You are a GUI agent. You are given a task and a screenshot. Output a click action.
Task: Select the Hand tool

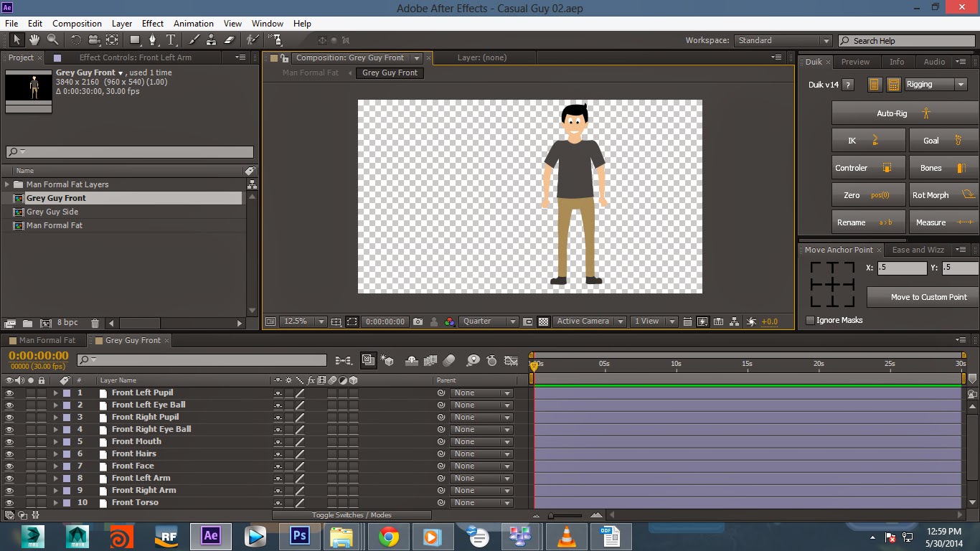(34, 40)
